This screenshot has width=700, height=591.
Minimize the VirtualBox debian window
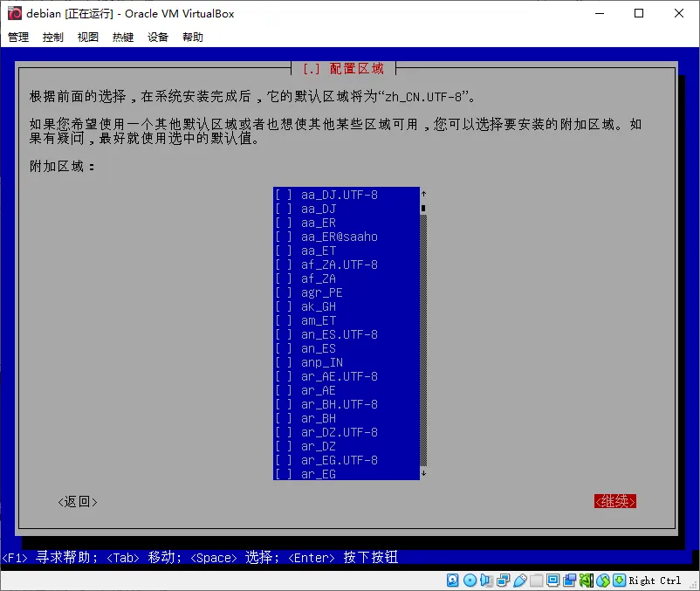pyautogui.click(x=600, y=13)
